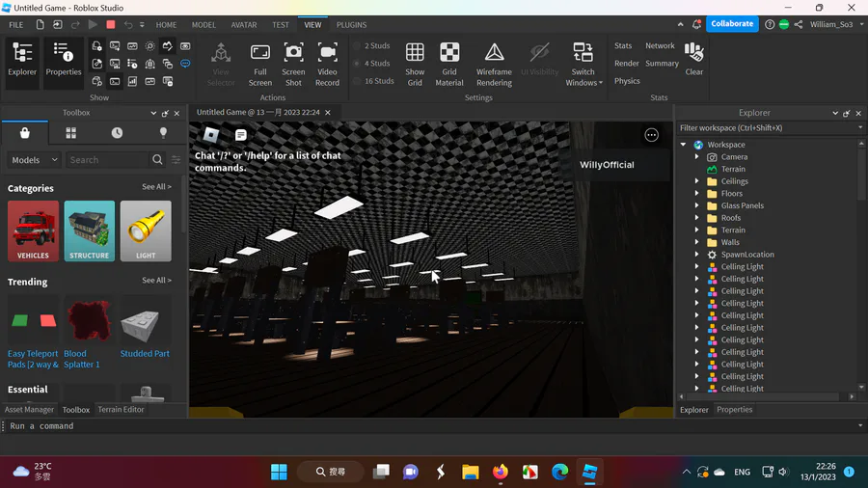Open Toolbox recent clock tab
Screen dimensions: 868x488
(117, 133)
